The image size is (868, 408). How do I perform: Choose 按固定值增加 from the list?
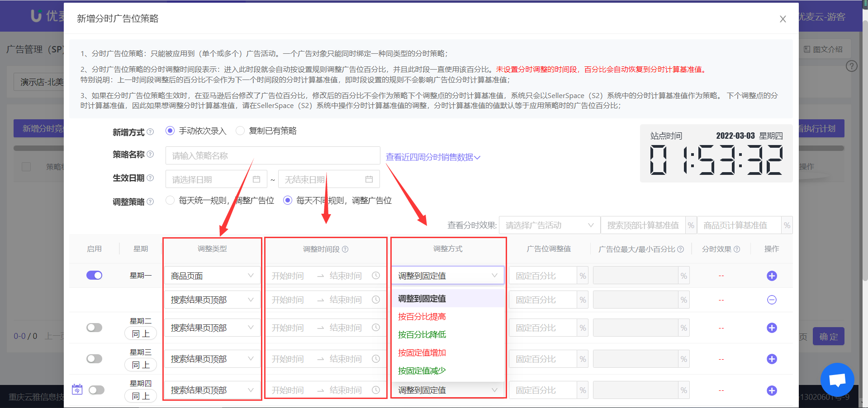[x=448, y=352]
